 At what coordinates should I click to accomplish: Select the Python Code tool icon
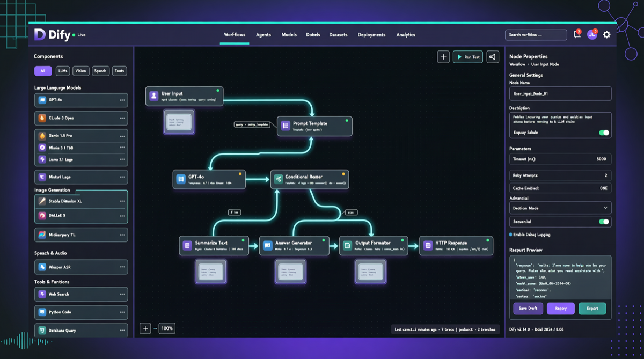click(x=42, y=312)
